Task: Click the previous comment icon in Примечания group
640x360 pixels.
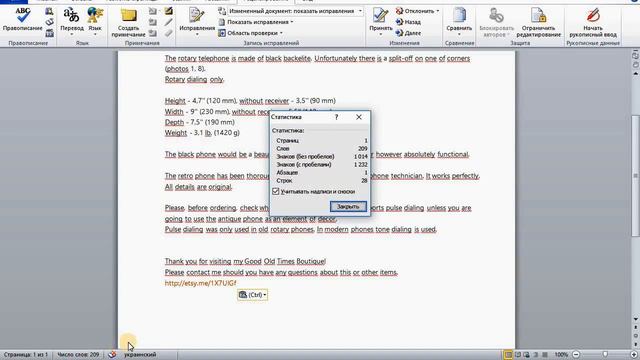Action: click(x=153, y=22)
